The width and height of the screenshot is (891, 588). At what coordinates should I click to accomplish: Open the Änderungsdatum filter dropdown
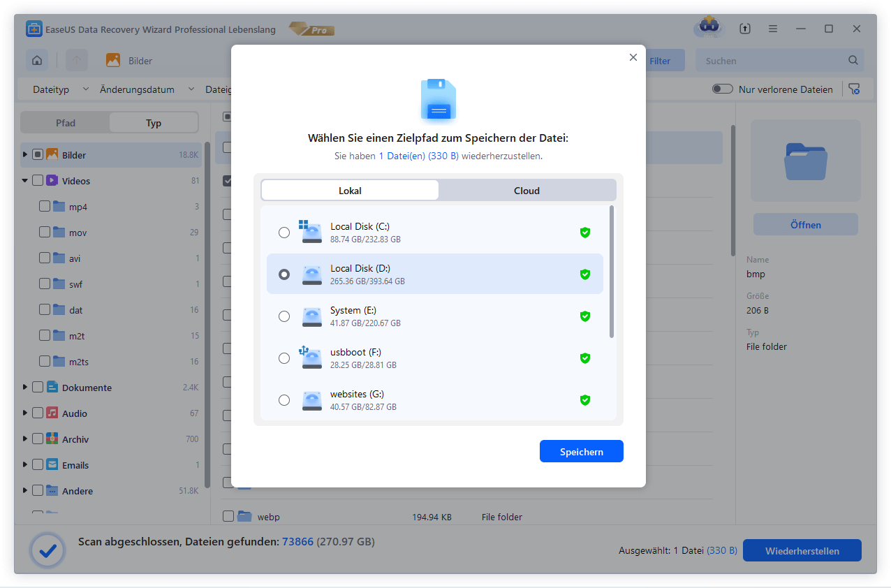(x=147, y=89)
